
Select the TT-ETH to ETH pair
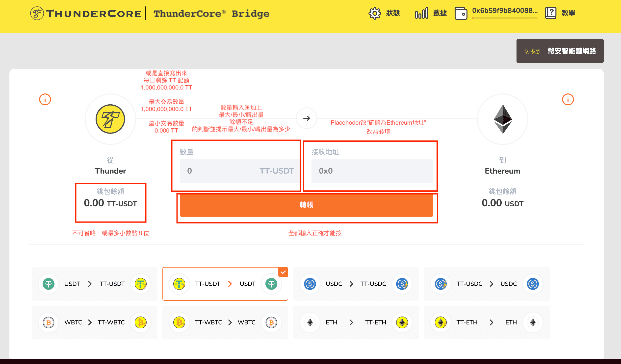click(487, 322)
